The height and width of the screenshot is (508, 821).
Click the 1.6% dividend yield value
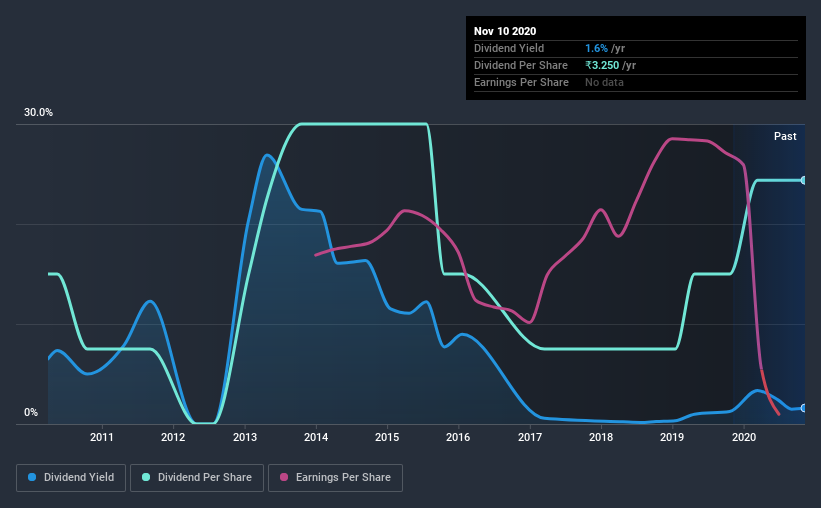click(x=596, y=48)
